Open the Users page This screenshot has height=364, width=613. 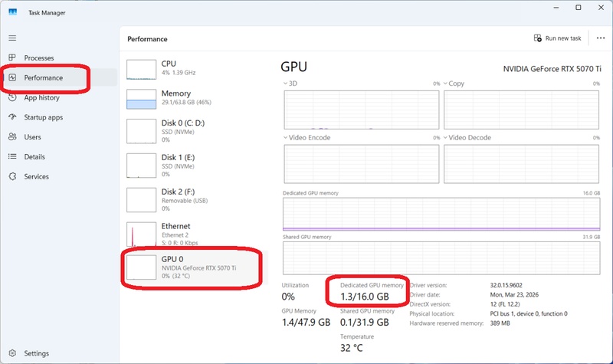32,137
